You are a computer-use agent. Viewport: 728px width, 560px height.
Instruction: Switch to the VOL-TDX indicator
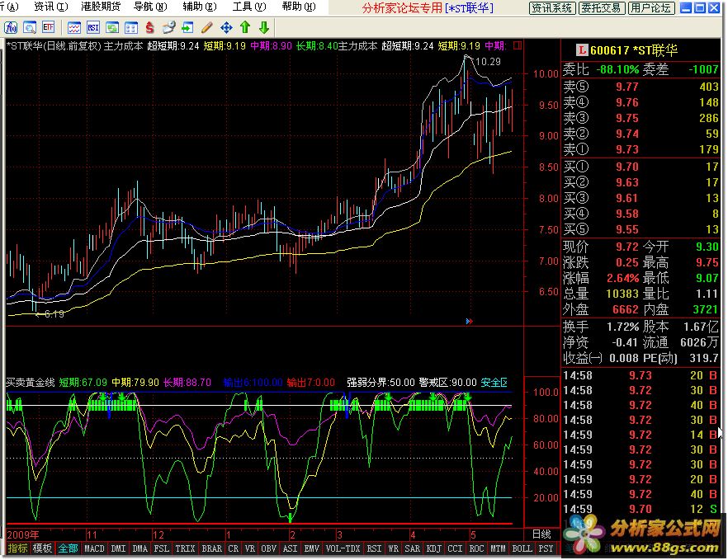343,548
